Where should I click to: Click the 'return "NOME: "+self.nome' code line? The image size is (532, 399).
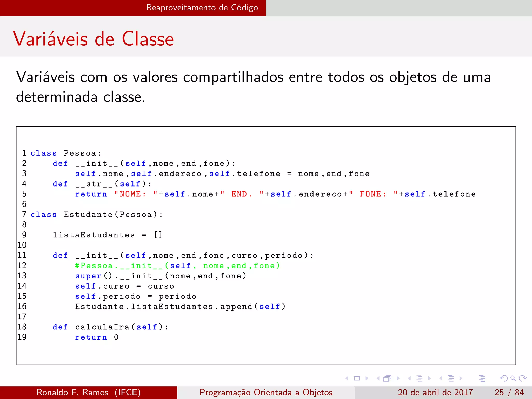click(x=276, y=194)
